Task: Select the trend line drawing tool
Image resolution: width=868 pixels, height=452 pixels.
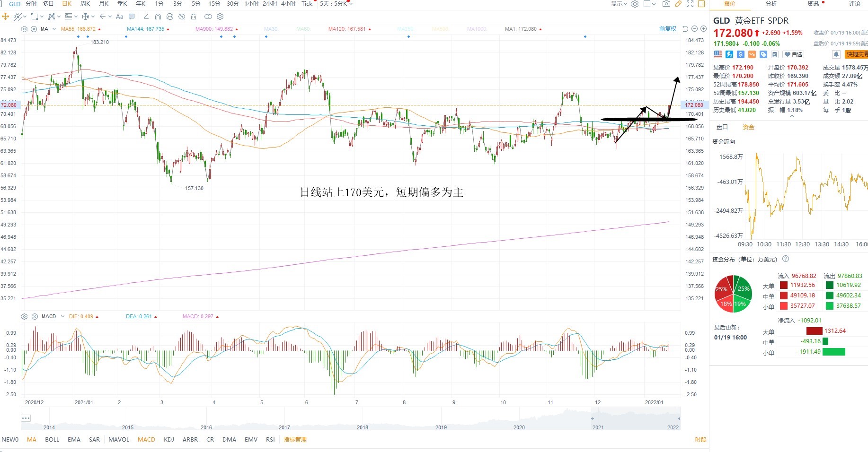Action: click(x=18, y=17)
